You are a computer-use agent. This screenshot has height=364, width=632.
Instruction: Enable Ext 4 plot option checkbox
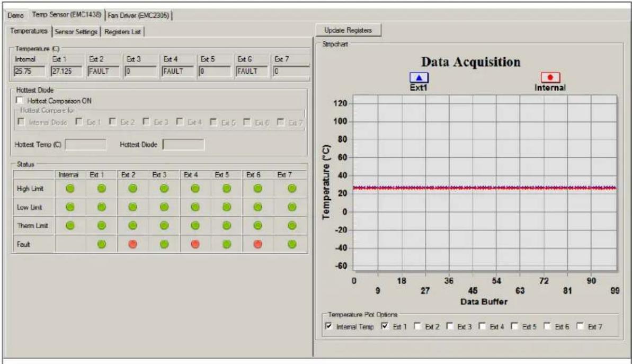pos(482,326)
